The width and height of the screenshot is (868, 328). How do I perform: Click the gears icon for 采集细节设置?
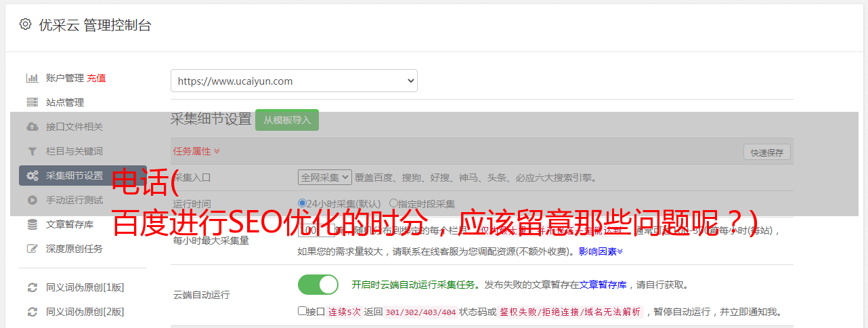click(x=32, y=176)
